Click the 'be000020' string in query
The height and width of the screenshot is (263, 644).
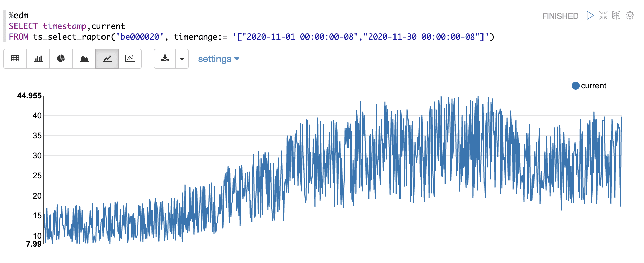tap(140, 37)
